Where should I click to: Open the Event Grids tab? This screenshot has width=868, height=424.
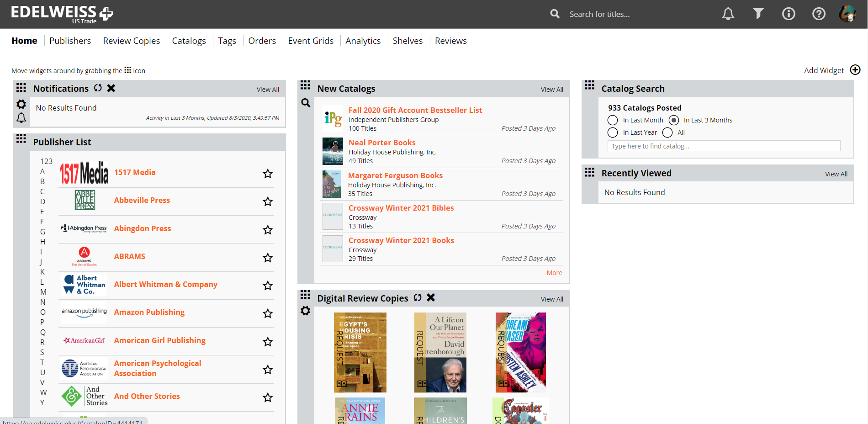(311, 41)
